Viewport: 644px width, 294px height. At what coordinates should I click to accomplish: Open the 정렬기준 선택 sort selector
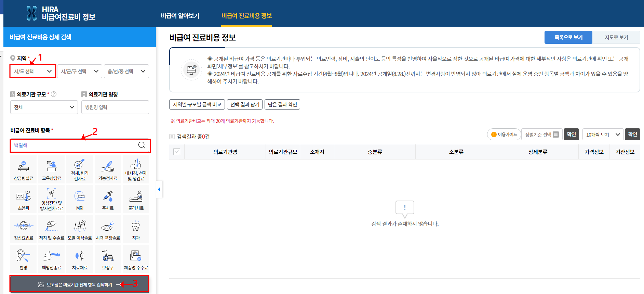point(542,135)
